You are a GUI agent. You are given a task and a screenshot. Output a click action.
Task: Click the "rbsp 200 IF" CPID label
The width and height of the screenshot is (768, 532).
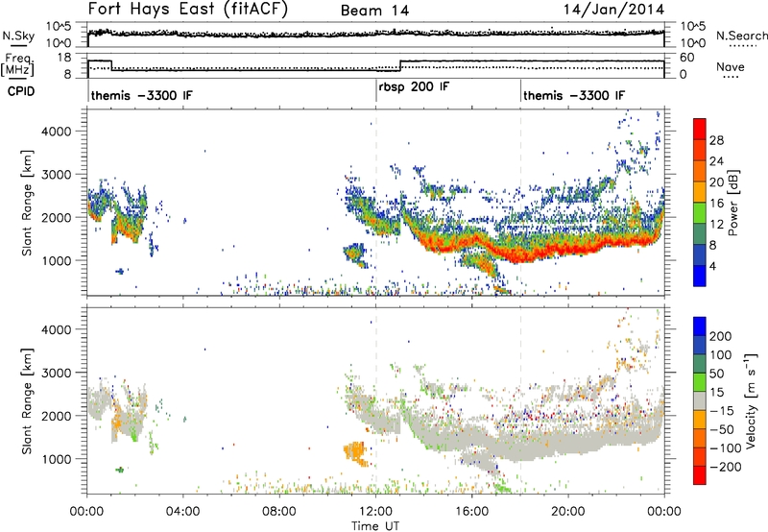[414, 86]
